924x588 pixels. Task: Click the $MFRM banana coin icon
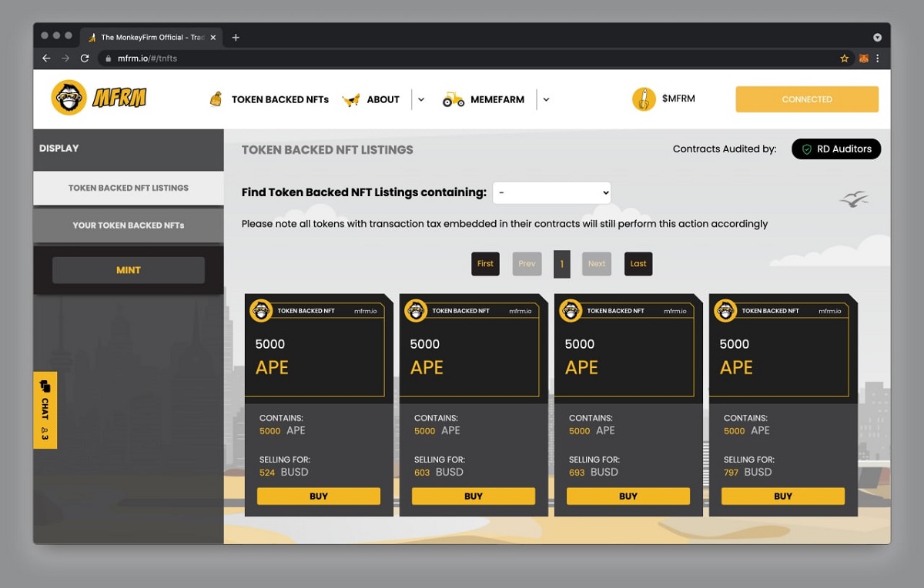644,99
